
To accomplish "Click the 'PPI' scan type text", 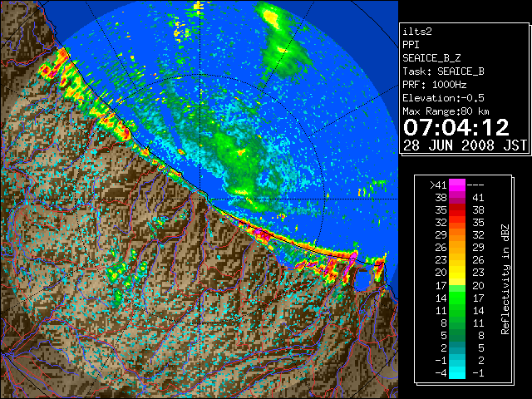I will pos(411,45).
